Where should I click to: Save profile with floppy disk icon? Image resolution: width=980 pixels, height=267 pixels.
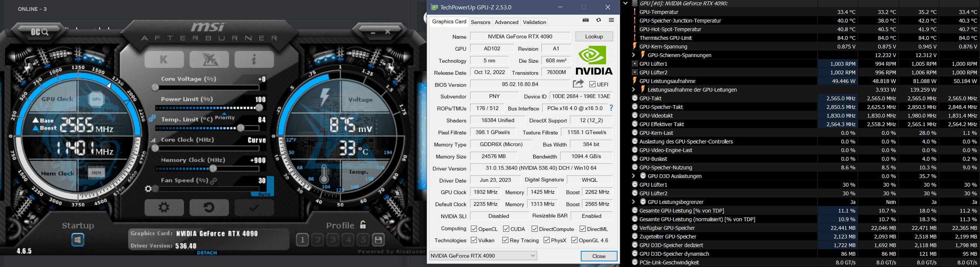[379, 240]
